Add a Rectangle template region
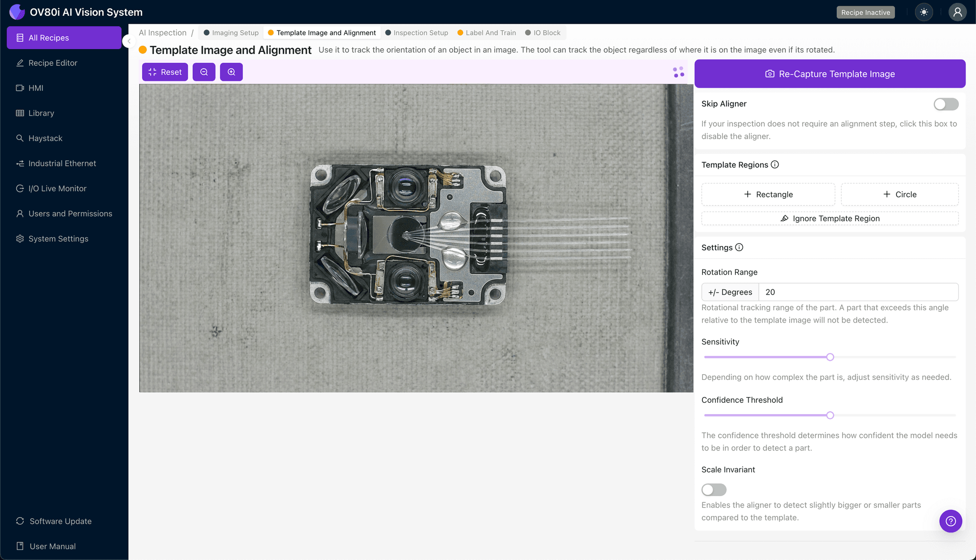This screenshot has height=560, width=976. 768,194
